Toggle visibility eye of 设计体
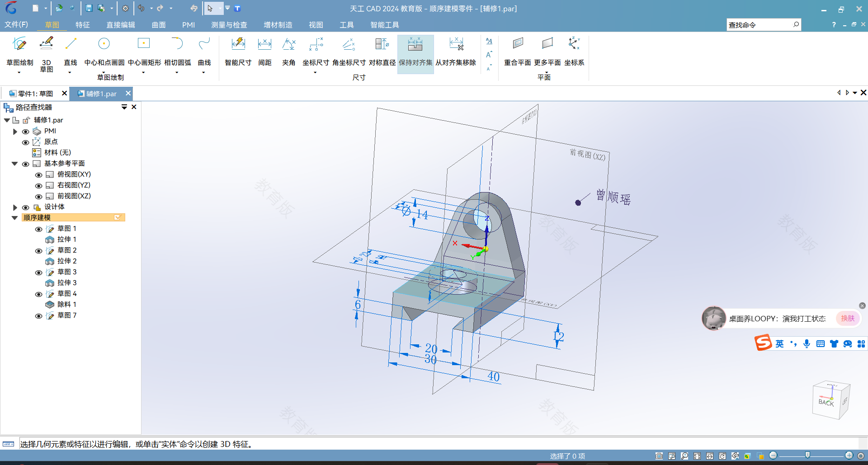The width and height of the screenshot is (868, 465). point(26,207)
